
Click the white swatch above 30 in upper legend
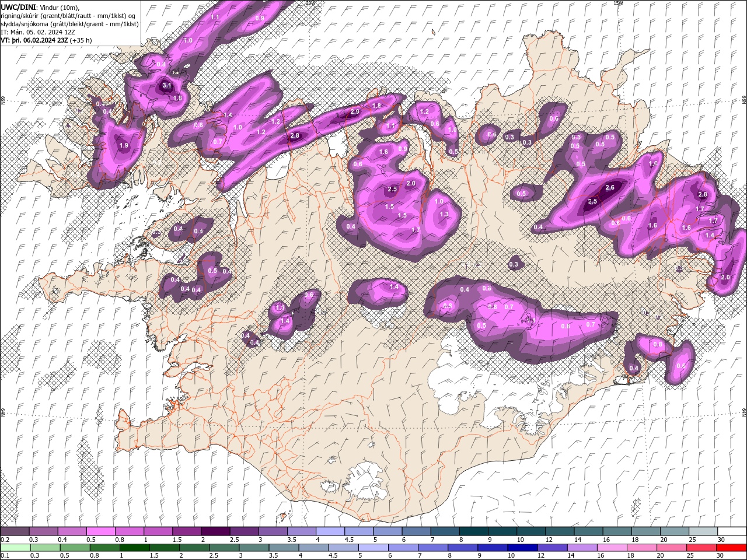point(732,531)
